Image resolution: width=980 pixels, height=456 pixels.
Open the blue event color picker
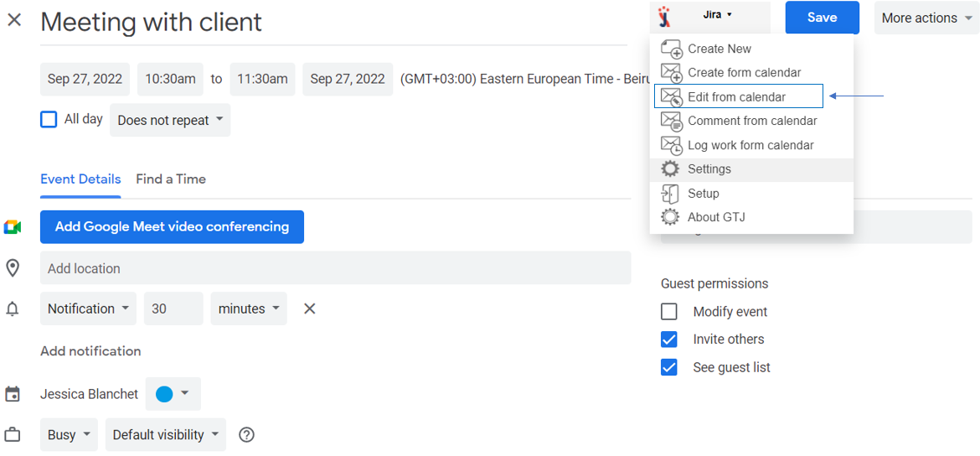click(x=173, y=394)
